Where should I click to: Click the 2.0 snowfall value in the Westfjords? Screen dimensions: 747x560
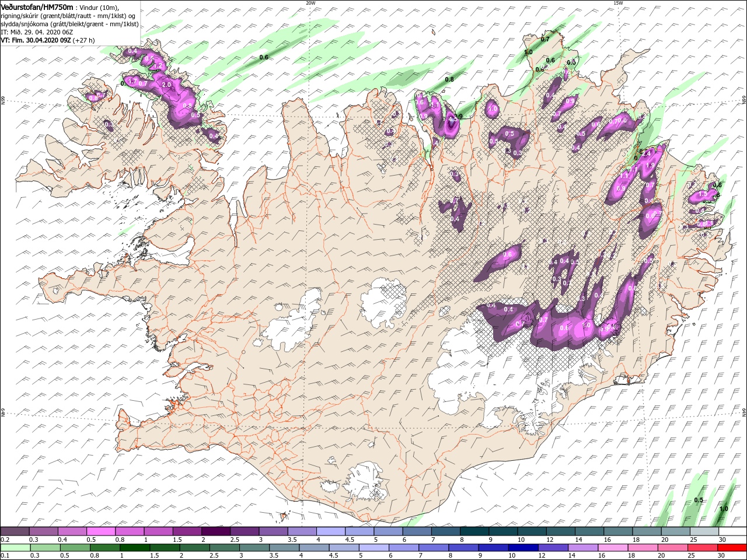tap(166, 85)
